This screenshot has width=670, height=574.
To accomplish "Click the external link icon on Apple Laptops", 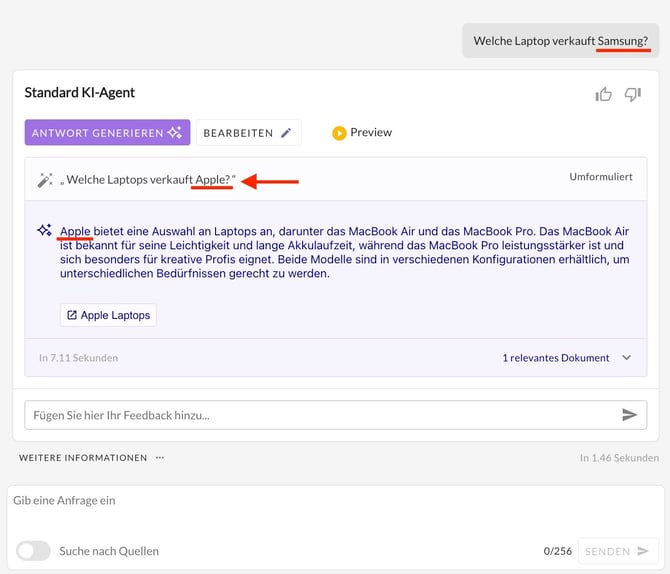I will click(72, 315).
